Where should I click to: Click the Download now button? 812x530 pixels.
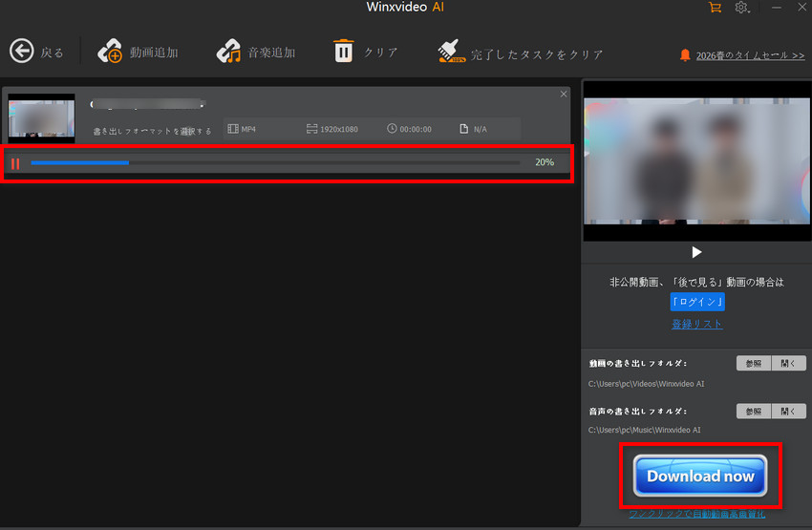[x=700, y=476]
